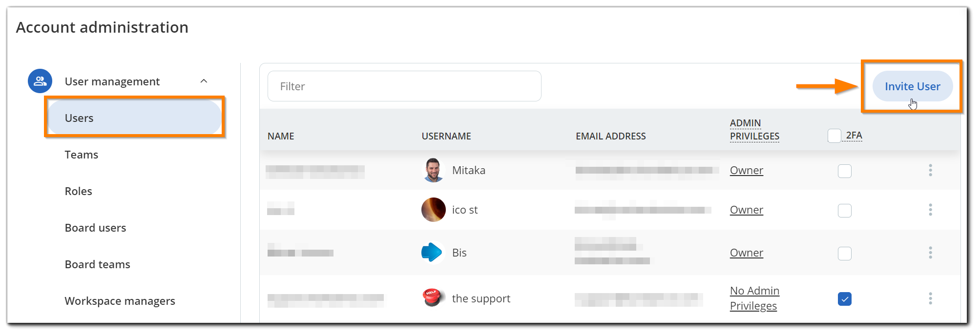980x336 pixels.
Task: Open Owner privileges dropdown for ico st
Action: click(x=746, y=210)
